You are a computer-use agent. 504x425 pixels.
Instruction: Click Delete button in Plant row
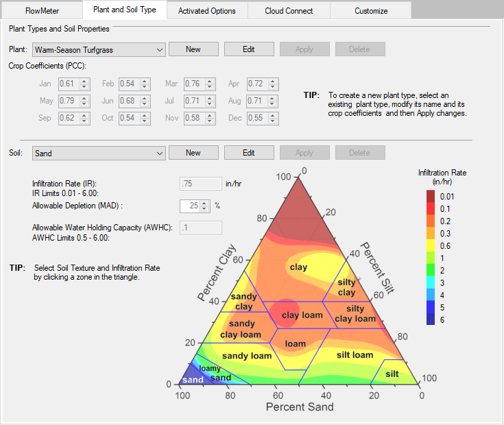tap(360, 49)
